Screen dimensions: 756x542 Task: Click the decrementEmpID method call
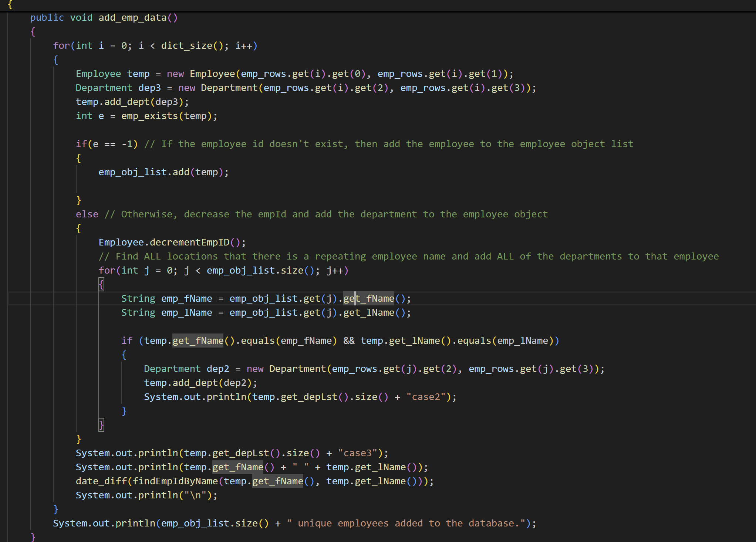(x=189, y=243)
